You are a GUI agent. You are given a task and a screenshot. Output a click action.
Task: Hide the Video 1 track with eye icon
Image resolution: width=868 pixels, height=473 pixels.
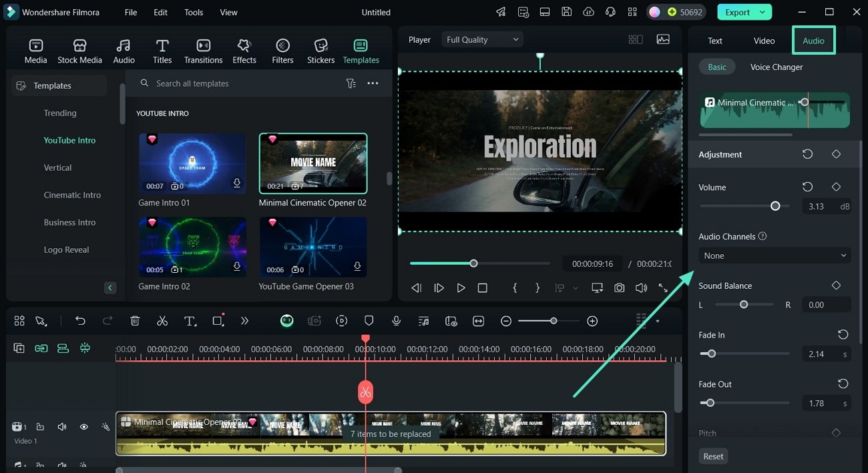[x=84, y=427]
